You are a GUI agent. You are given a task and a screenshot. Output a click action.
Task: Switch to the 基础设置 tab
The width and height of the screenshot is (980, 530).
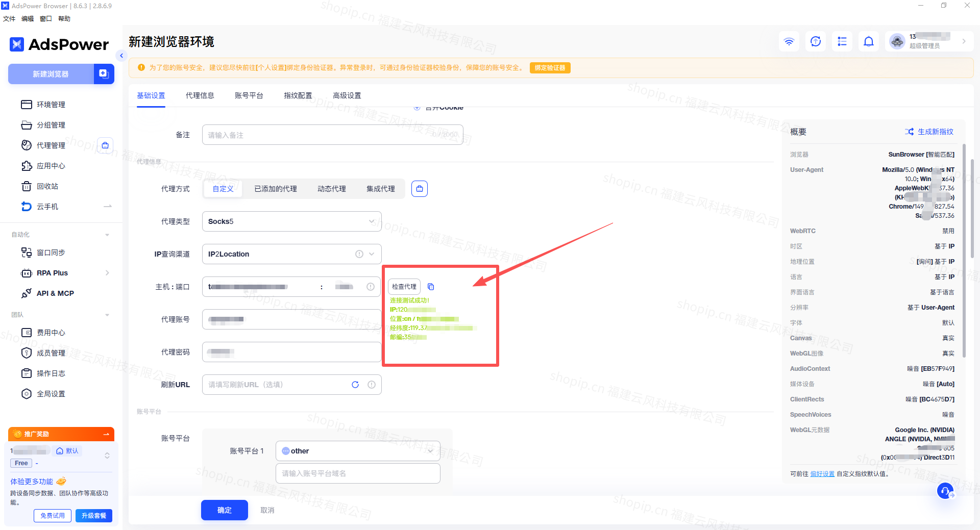(151, 95)
